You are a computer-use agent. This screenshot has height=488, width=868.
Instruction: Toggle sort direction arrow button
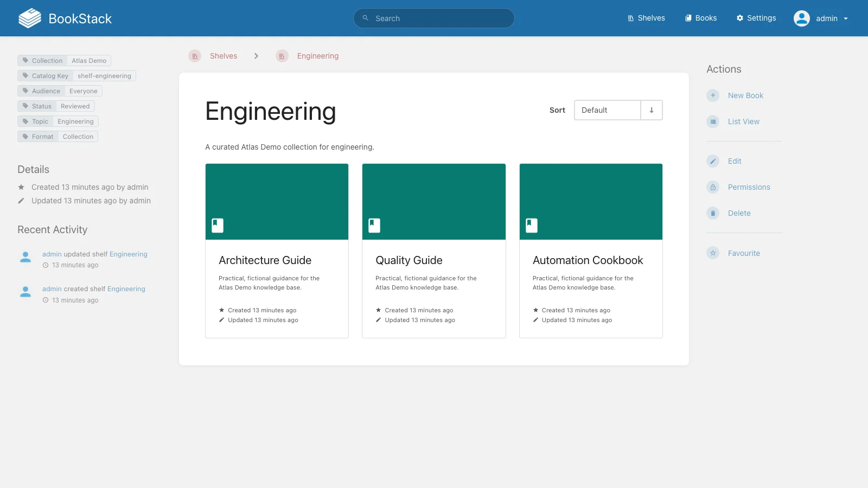click(x=652, y=110)
